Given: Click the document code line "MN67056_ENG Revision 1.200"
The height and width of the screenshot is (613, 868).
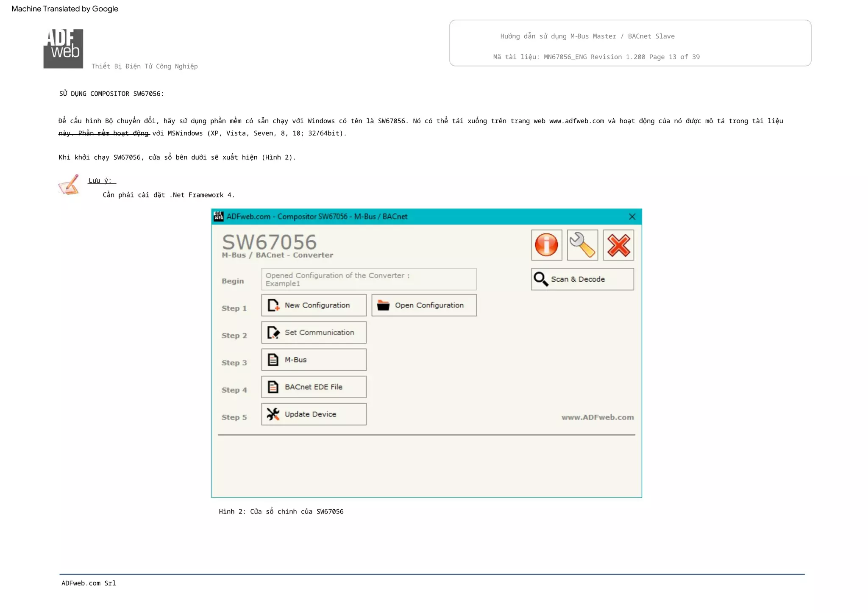Looking at the screenshot, I should point(595,57).
